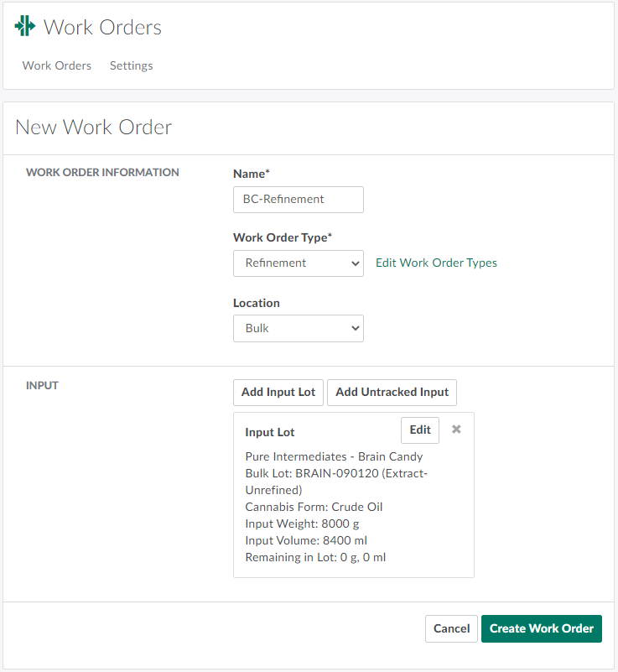The height and width of the screenshot is (672, 618).
Task: Cancel the new work order
Action: click(451, 628)
